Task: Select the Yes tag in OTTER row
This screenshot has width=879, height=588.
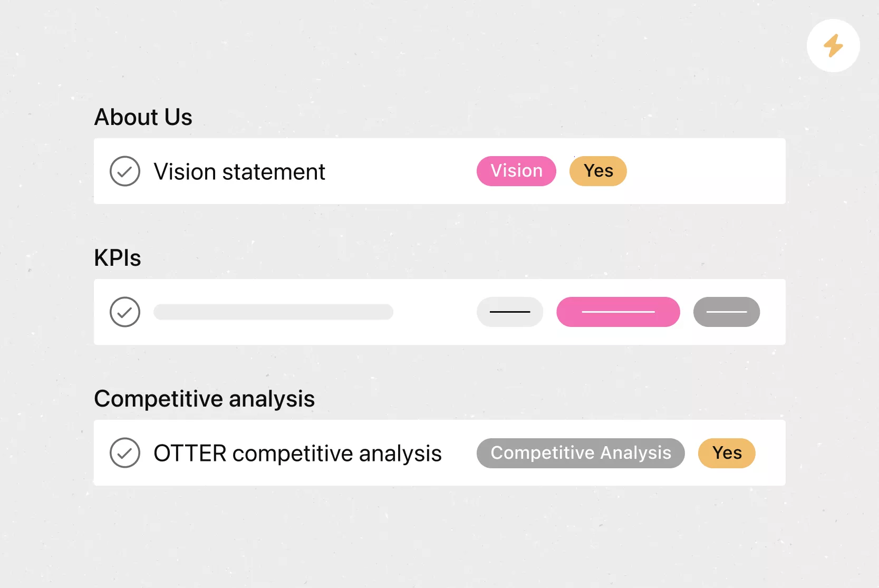Action: 727,453
